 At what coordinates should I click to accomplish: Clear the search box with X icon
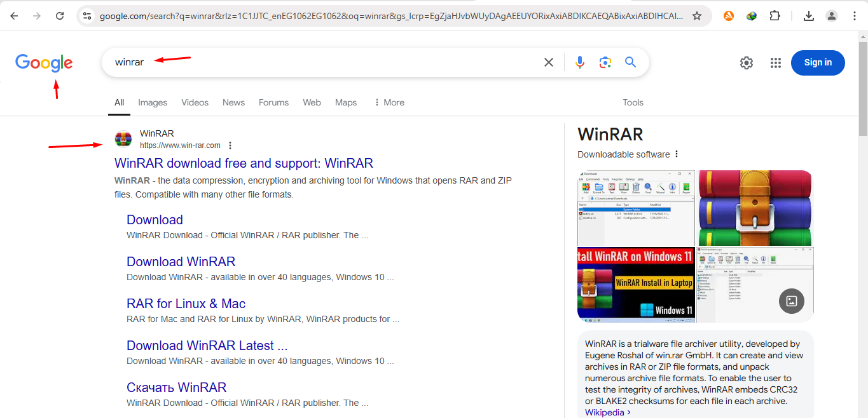[549, 62]
